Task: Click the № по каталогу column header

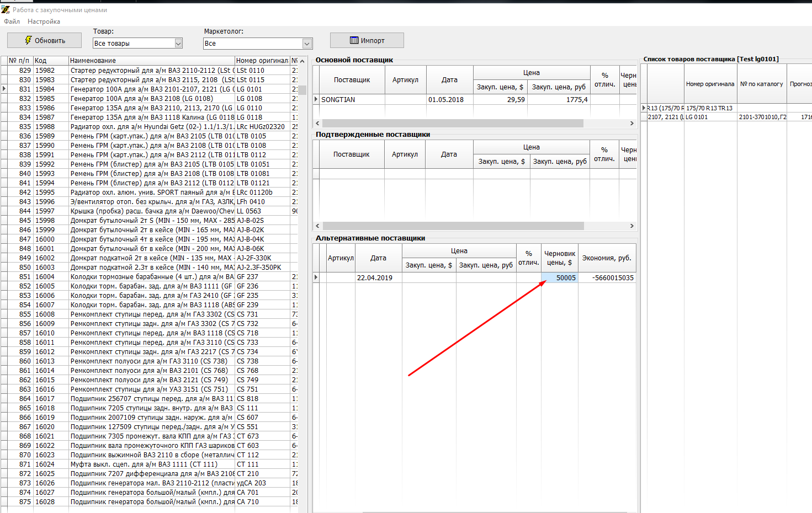Action: tap(762, 84)
